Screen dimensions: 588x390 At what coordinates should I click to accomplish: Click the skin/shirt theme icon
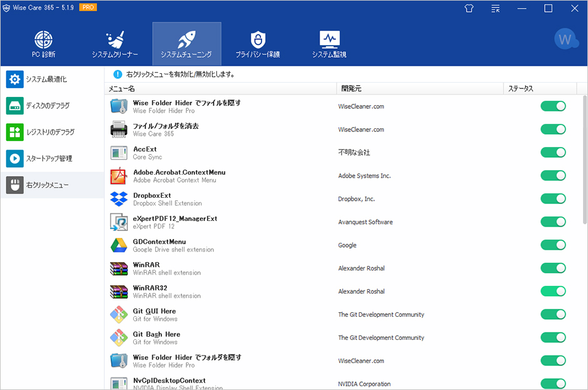pyautogui.click(x=469, y=8)
